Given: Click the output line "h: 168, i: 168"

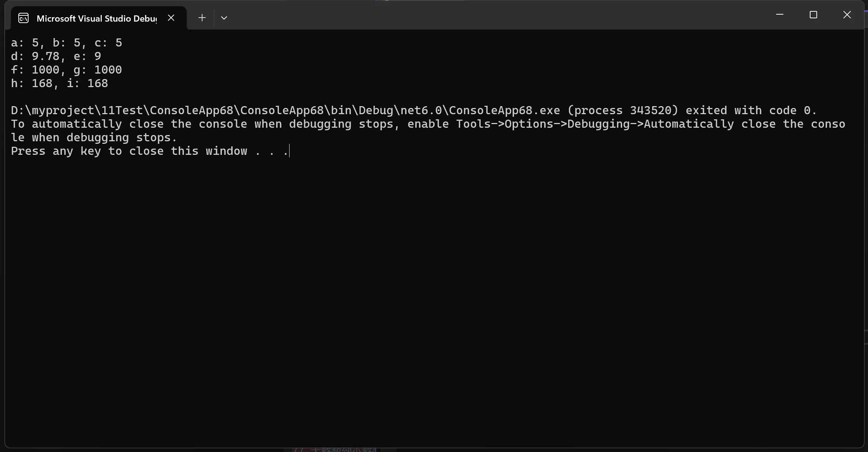Looking at the screenshot, I should tap(59, 83).
